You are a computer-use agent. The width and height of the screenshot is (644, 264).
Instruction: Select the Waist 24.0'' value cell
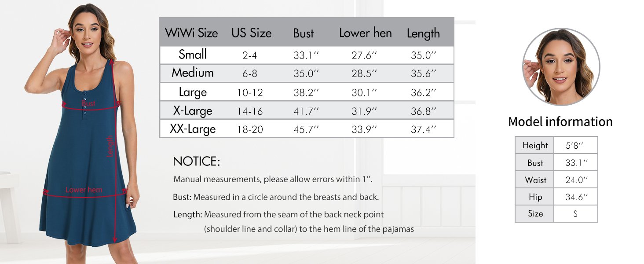[576, 180]
